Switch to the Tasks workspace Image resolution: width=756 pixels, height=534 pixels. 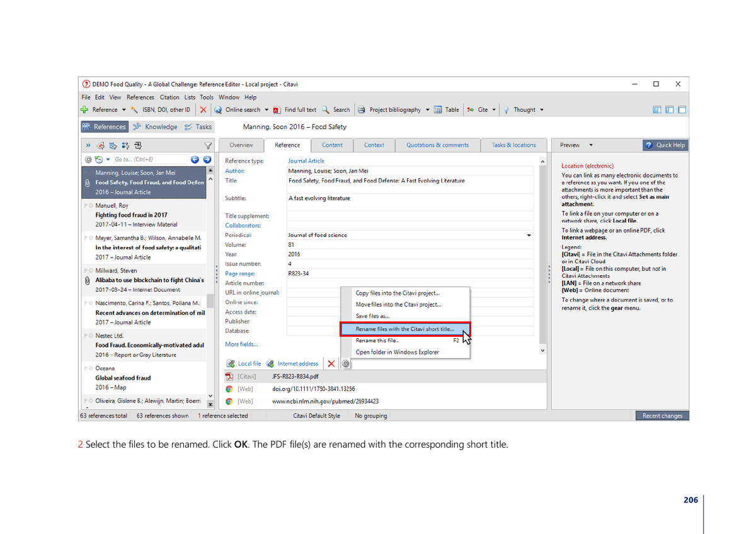tap(198, 127)
